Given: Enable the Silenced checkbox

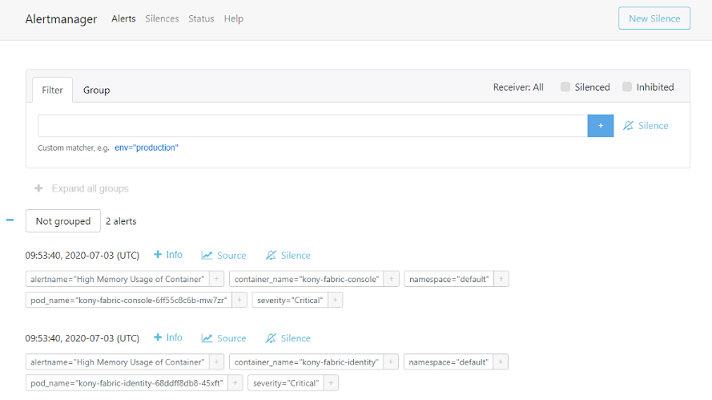Looking at the screenshot, I should tap(566, 87).
